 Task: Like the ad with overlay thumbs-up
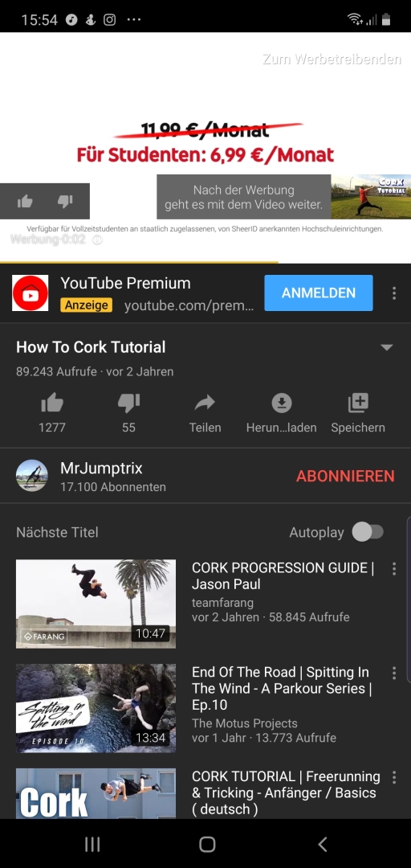pos(25,202)
